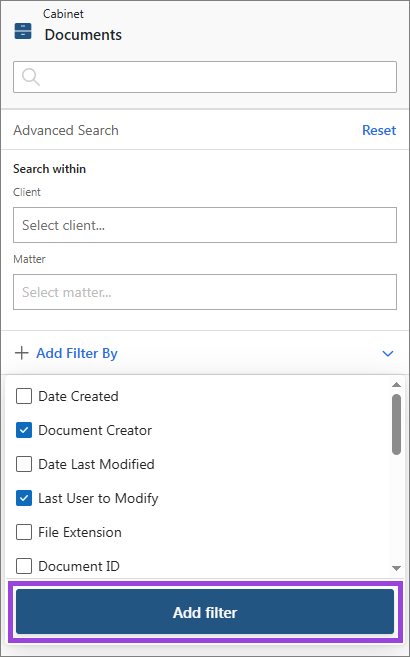The height and width of the screenshot is (657, 410).
Task: Click the Last User to Modify label
Action: click(x=98, y=498)
